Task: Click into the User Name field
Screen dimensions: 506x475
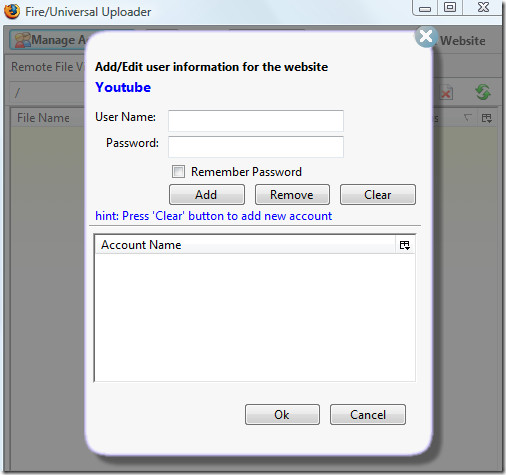Action: [x=256, y=121]
